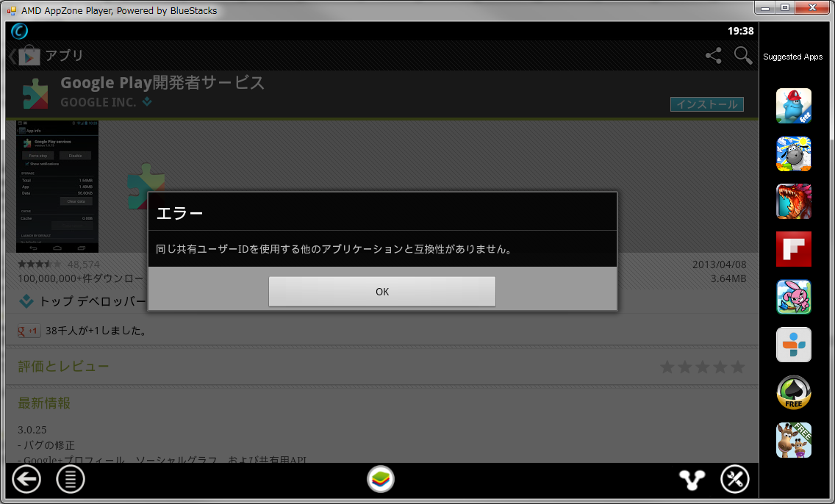Click the 19:38 clock in status bar
This screenshot has width=835, height=504.
coord(740,31)
